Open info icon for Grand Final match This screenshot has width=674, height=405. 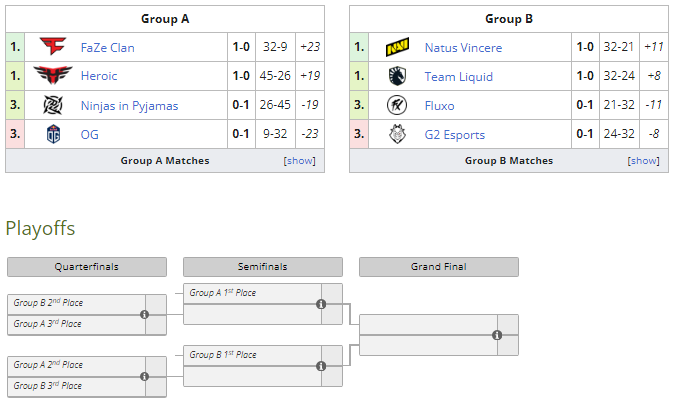497,335
